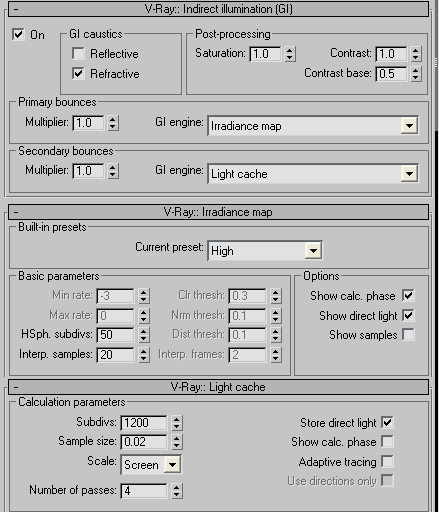This screenshot has height=512, width=439.
Task: Adjust Secondary bounces Multiplier spinner
Action: pyautogui.click(x=113, y=171)
